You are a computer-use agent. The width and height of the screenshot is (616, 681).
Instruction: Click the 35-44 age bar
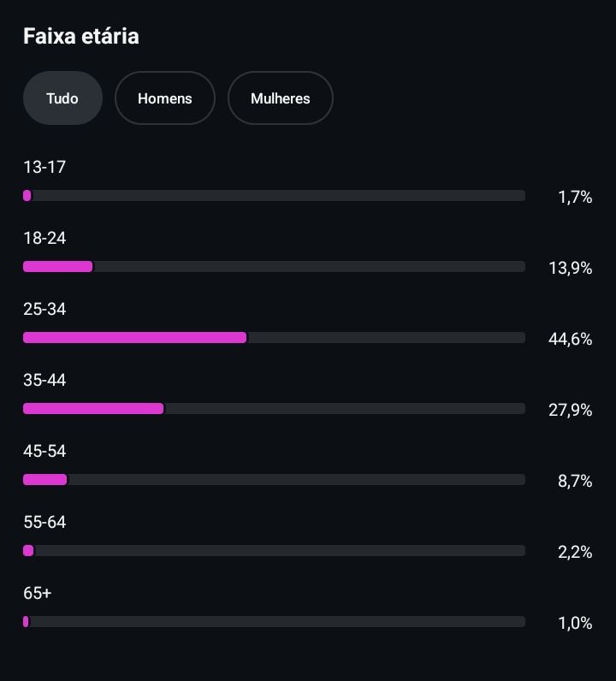pyautogui.click(x=274, y=409)
